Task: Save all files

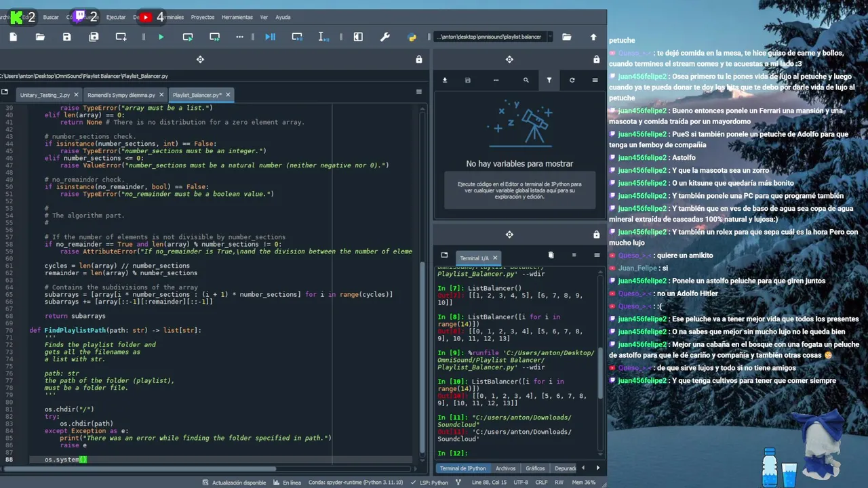Action: tap(94, 37)
